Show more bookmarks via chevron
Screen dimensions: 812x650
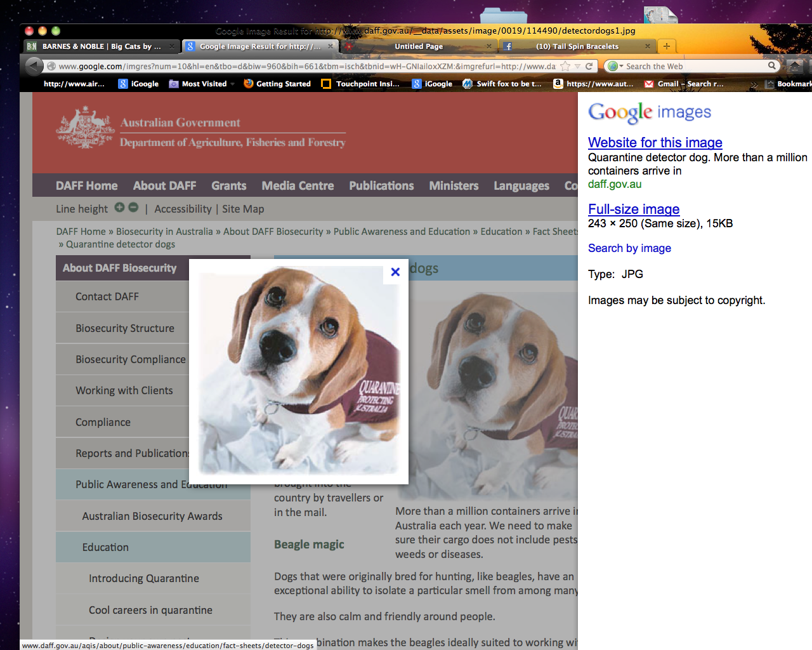coord(754,84)
